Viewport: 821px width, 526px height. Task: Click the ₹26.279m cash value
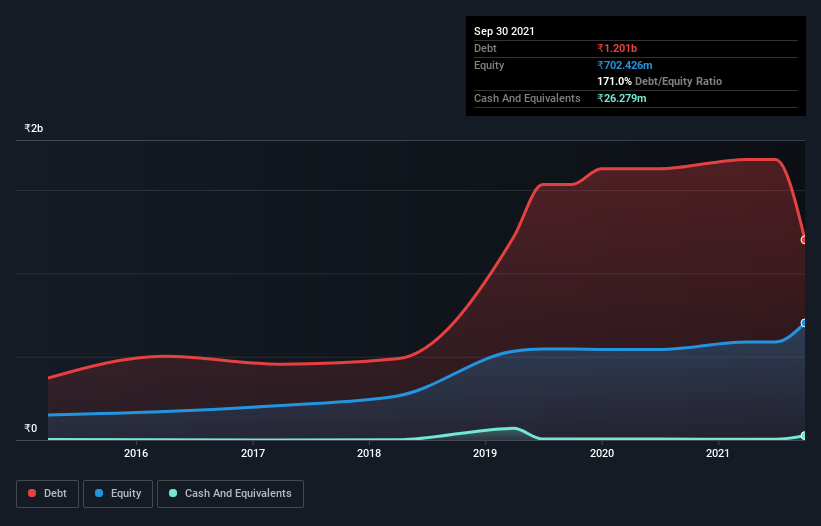click(x=622, y=98)
